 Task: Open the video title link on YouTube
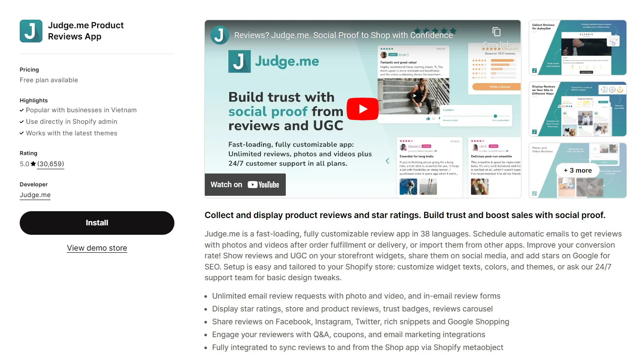click(x=343, y=35)
